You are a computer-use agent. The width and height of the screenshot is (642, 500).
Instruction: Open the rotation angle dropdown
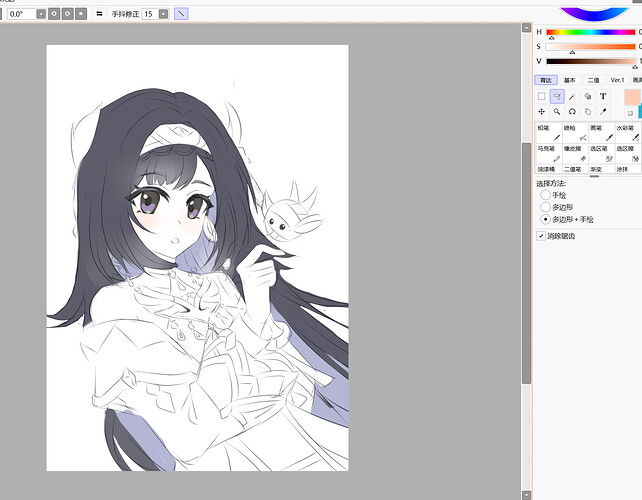point(41,14)
